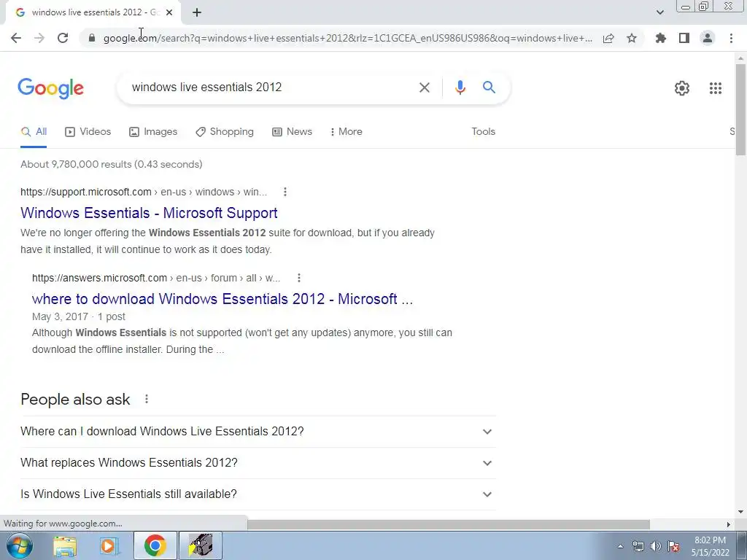Viewport: 747px width, 560px height.
Task: Click the horizontal scrollbar thumb
Action: pyautogui.click(x=449, y=524)
